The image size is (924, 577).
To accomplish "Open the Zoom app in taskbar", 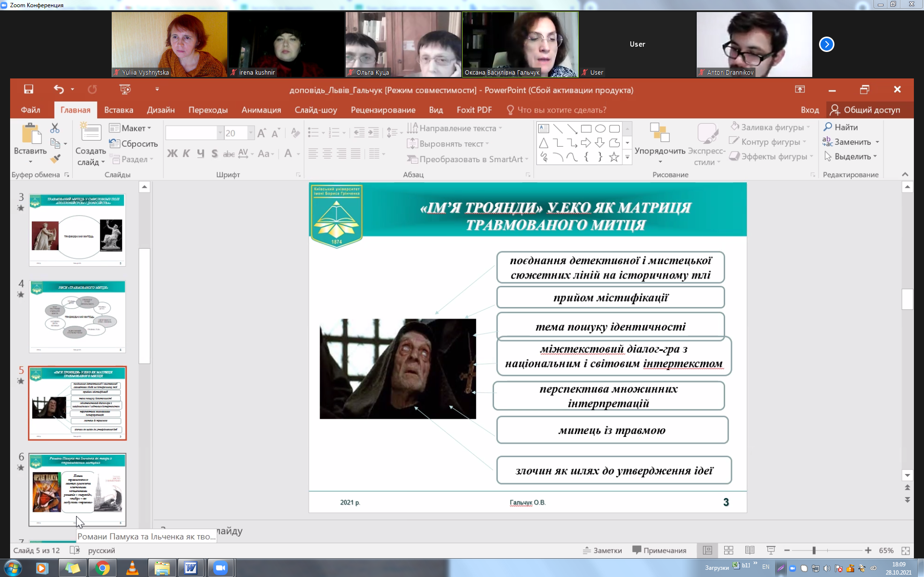I will [221, 568].
